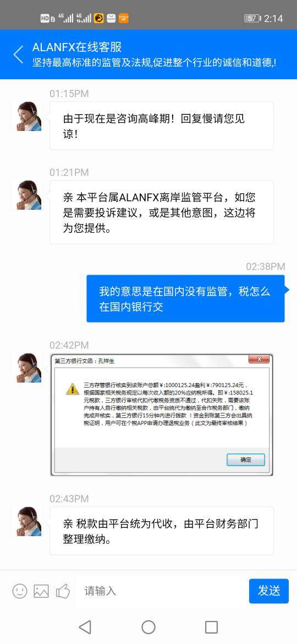Tap the agent avatar beside the 02:43PM message

(x=29, y=521)
